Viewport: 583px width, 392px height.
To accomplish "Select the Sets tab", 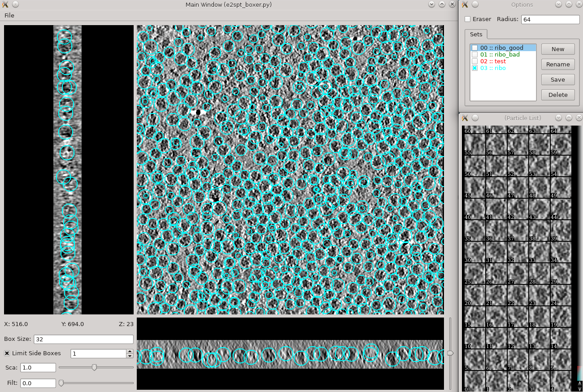I will coord(476,35).
